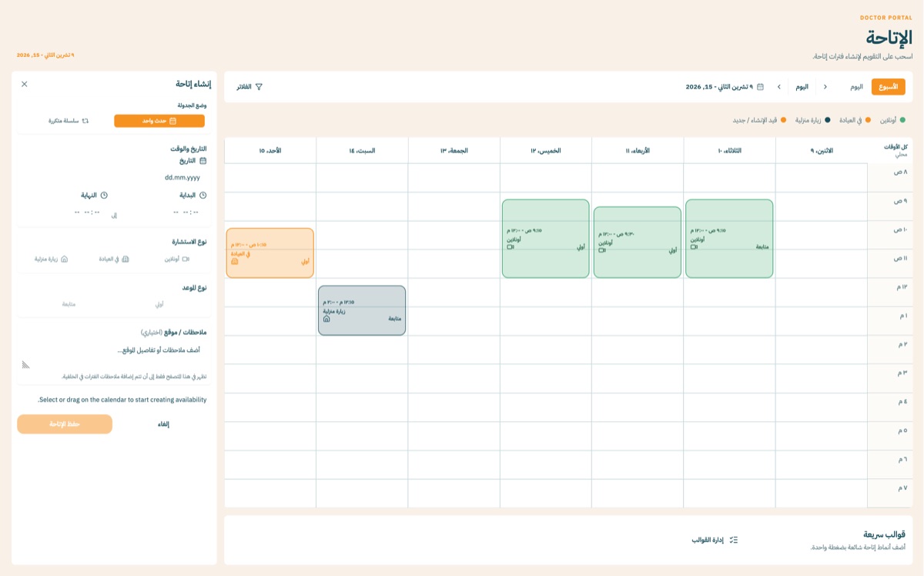
Task: Click the clock icon next to النهاية
Action: (x=104, y=196)
